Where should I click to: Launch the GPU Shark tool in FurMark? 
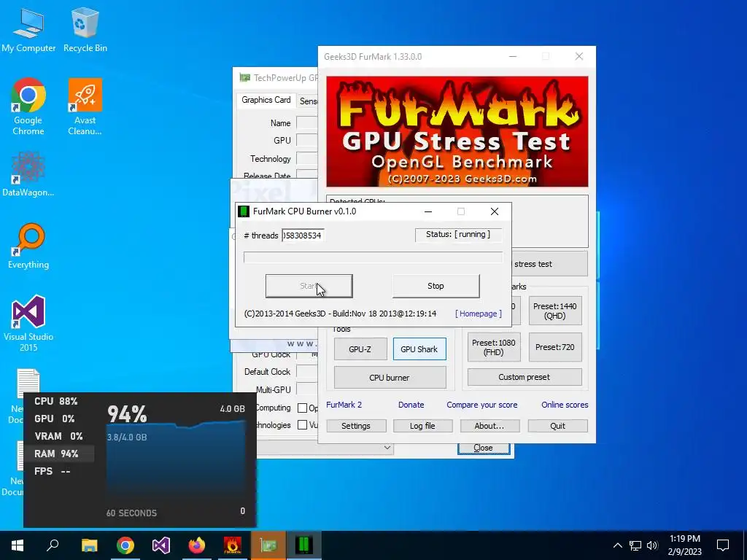pos(419,349)
